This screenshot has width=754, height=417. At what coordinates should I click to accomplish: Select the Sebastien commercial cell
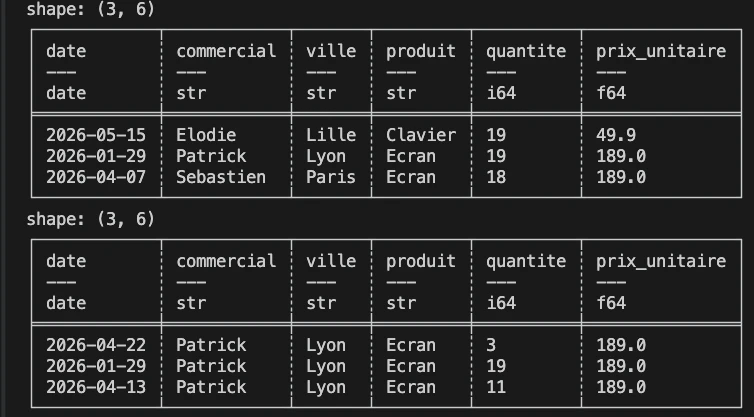(221, 177)
